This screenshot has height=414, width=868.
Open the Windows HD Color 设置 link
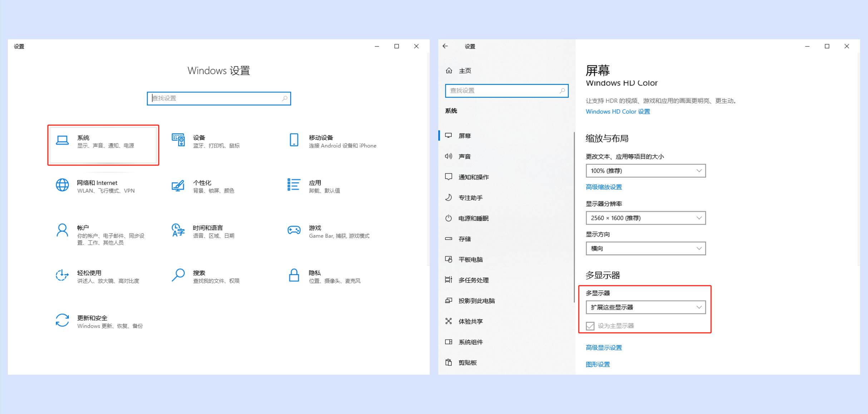[618, 112]
